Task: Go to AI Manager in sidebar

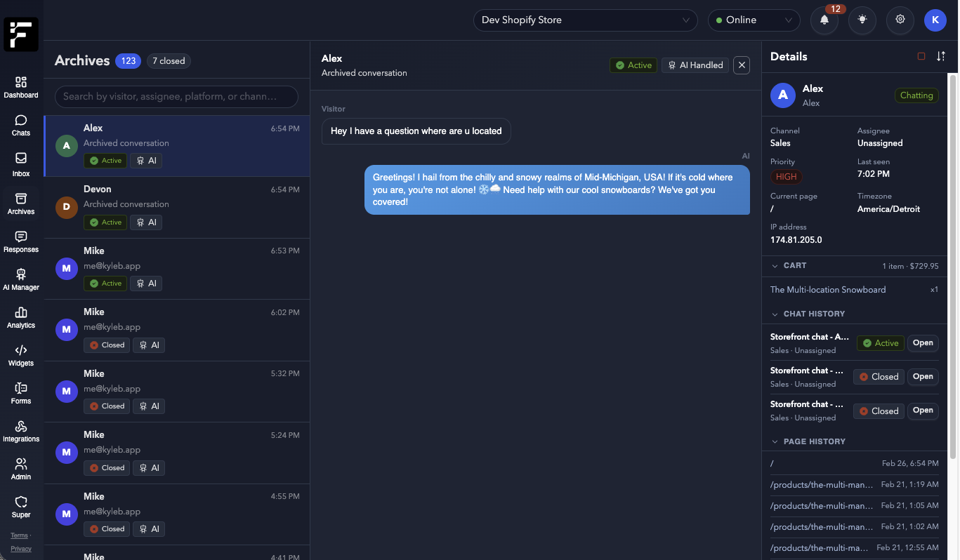Action: coord(21,279)
